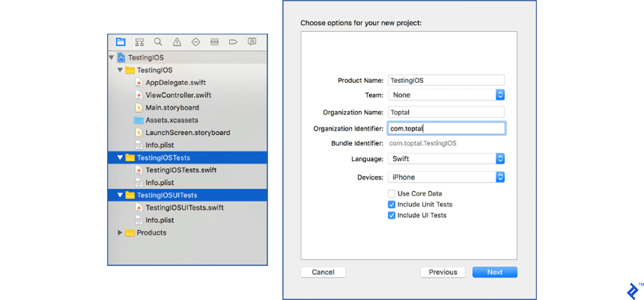
Task: Click the Toptal logo in the corner
Action: [633, 291]
